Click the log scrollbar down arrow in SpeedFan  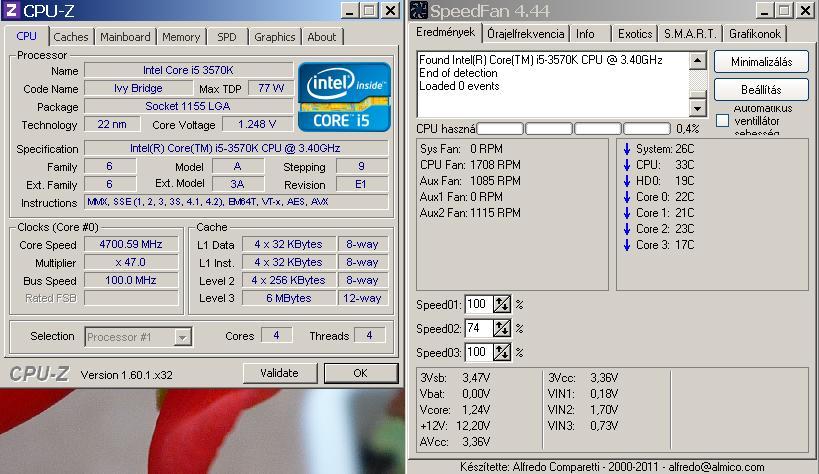(698, 108)
